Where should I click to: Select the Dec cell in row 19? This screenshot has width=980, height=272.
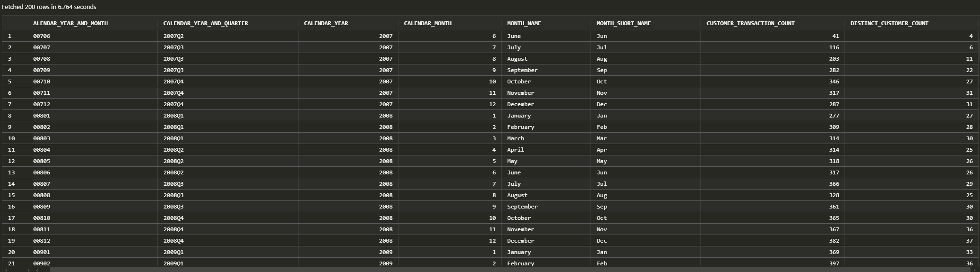(x=601, y=241)
